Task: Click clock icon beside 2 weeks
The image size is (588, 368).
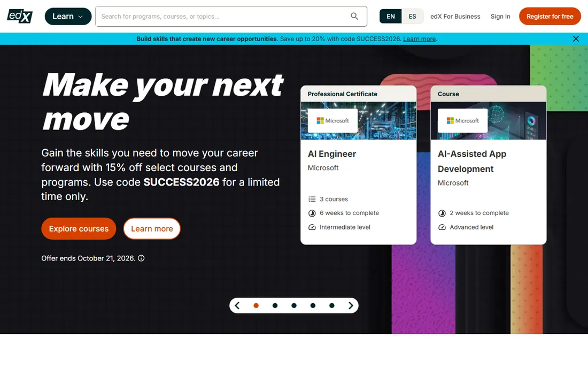Action: [x=442, y=213]
